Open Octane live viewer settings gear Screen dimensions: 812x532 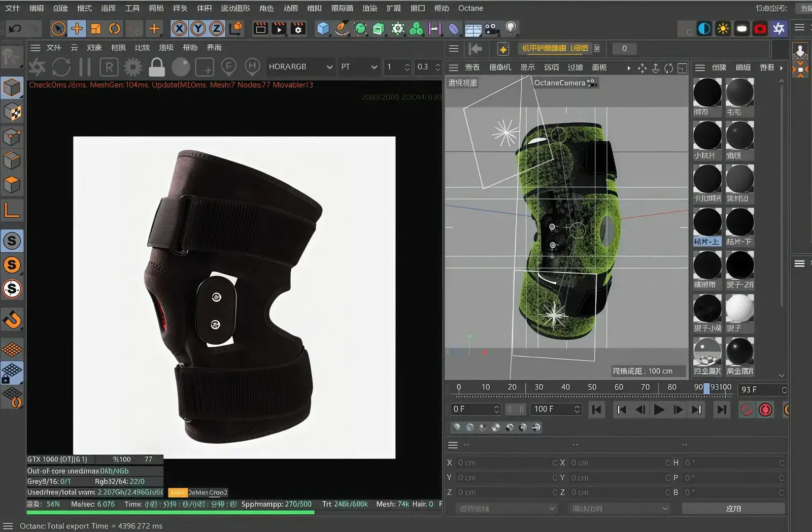click(x=133, y=67)
